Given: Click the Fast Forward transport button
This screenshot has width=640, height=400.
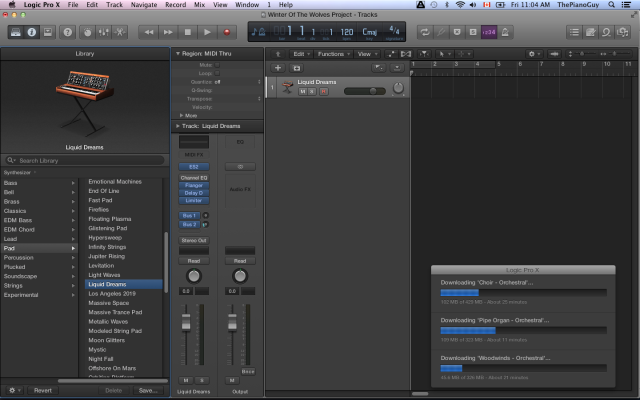Looking at the screenshot, I should click(168, 32).
